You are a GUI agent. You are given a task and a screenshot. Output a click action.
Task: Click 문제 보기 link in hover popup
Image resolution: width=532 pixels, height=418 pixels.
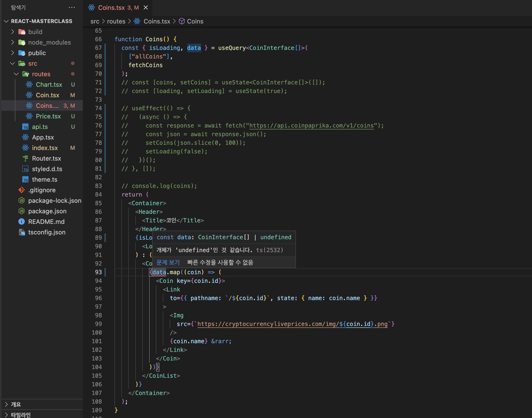coord(168,262)
